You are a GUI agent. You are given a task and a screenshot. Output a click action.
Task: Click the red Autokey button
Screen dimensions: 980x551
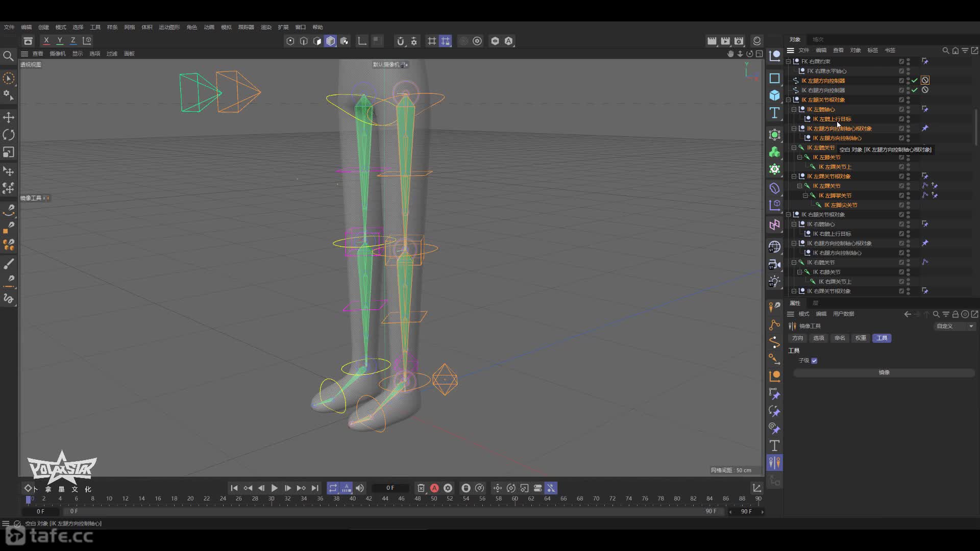tap(434, 488)
